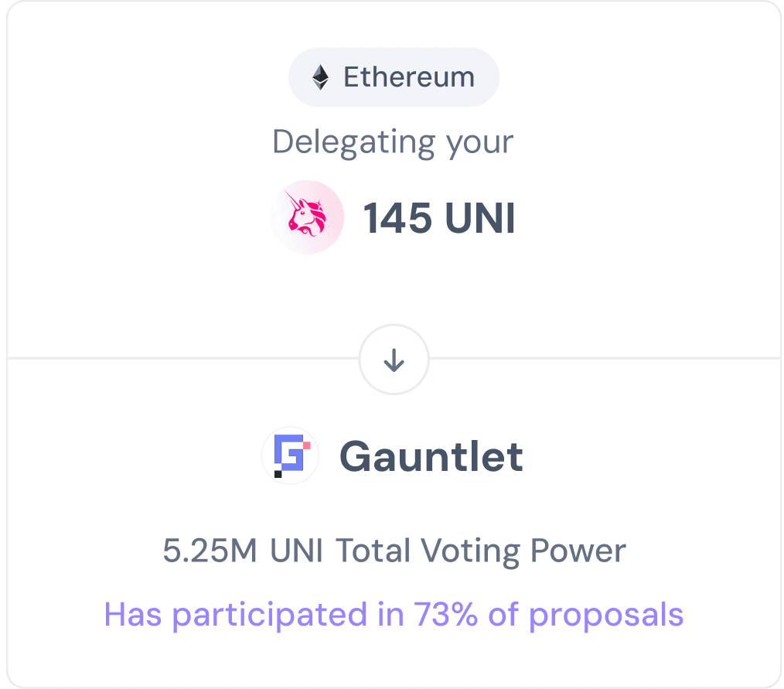Click the Delegating your heading
784x689 pixels.
[393, 142]
